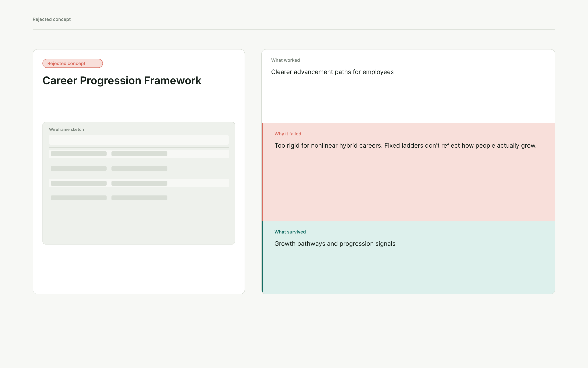
Task: Click the 'Rejected concept' page header label
Action: (51, 19)
